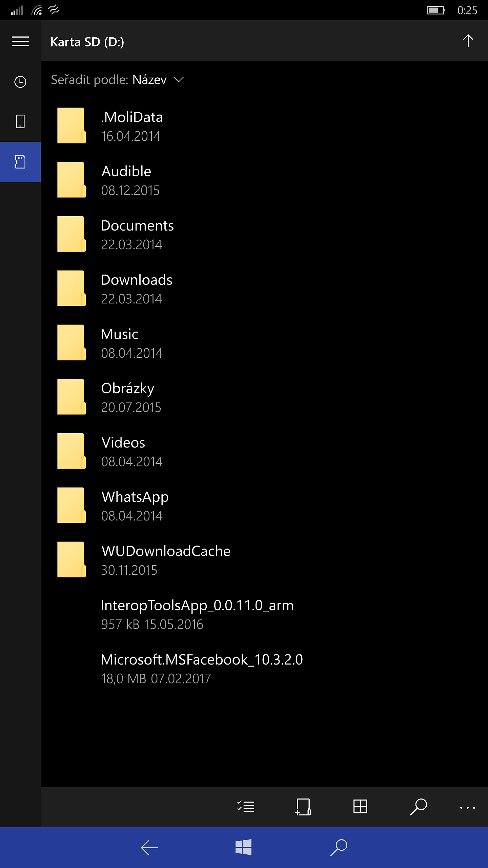Image resolution: width=488 pixels, height=868 pixels.
Task: Open the Music folder icon
Action: tap(71, 342)
